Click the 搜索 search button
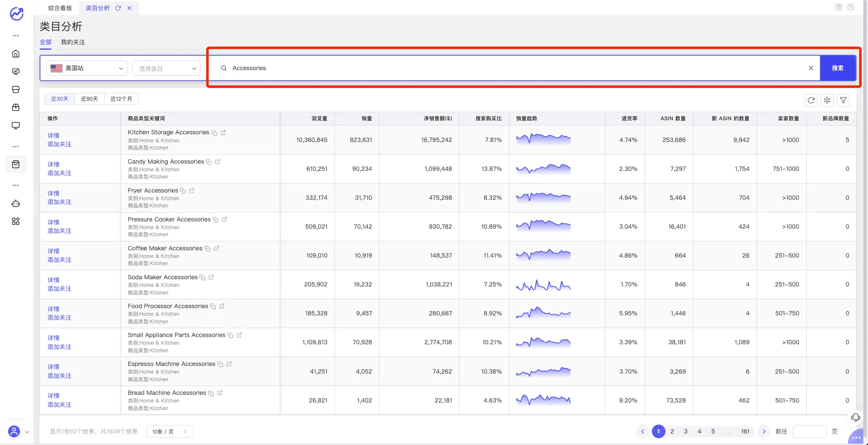The image size is (868, 445). [x=838, y=68]
